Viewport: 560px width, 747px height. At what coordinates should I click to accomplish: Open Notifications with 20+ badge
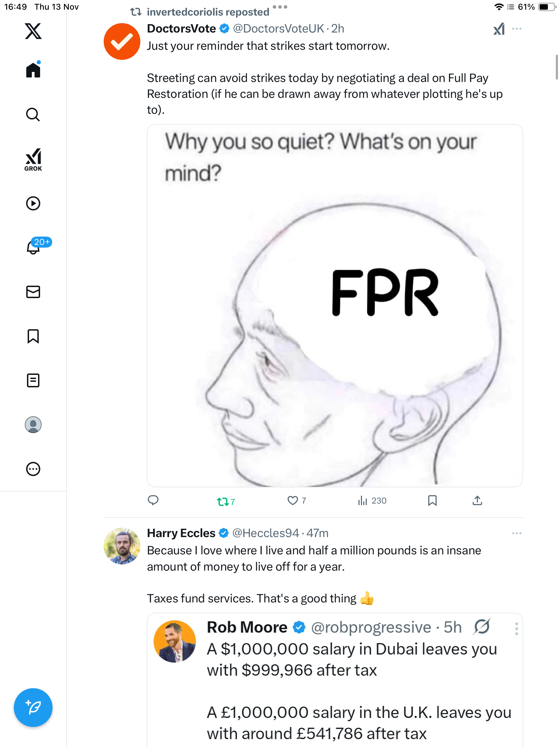coord(34,247)
